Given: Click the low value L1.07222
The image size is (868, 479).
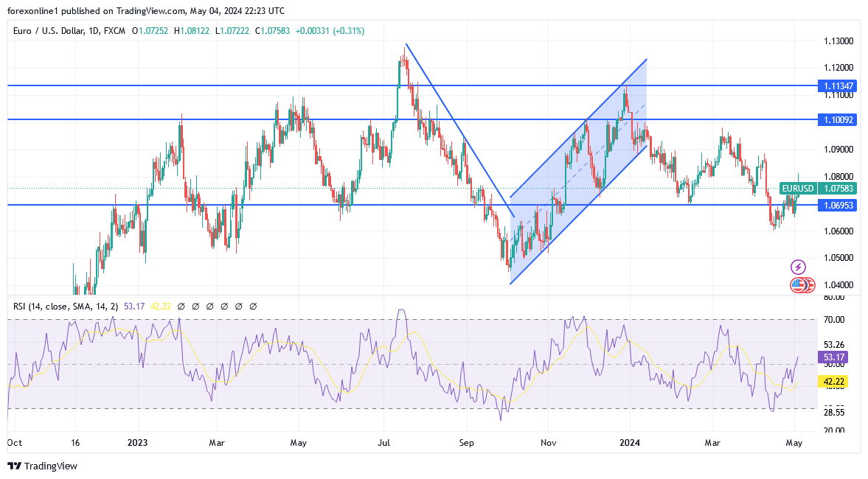Looking at the screenshot, I should pos(232,31).
